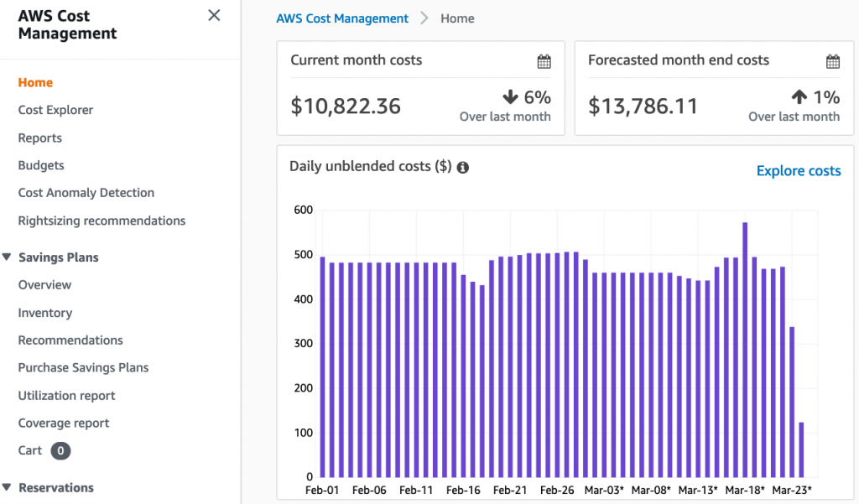Click calendar icon on Forecasted month end costs
The height and width of the screenshot is (504, 859).
click(832, 61)
